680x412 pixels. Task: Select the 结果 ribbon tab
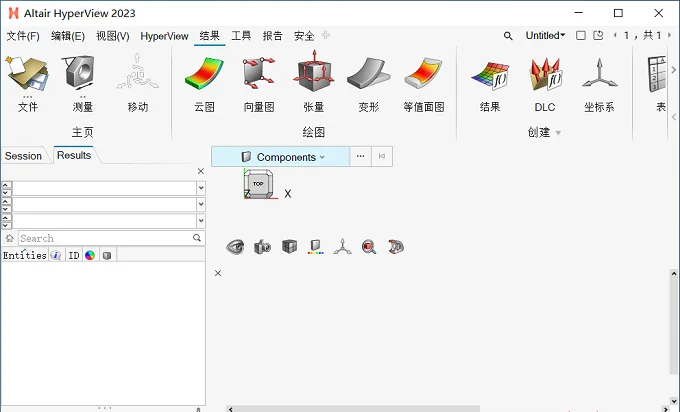tap(209, 36)
